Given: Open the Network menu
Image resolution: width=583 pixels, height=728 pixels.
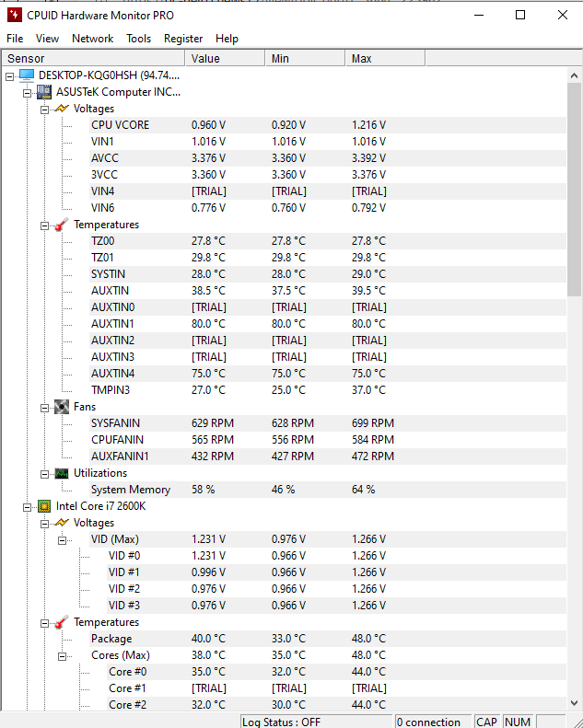Looking at the screenshot, I should pyautogui.click(x=92, y=39).
